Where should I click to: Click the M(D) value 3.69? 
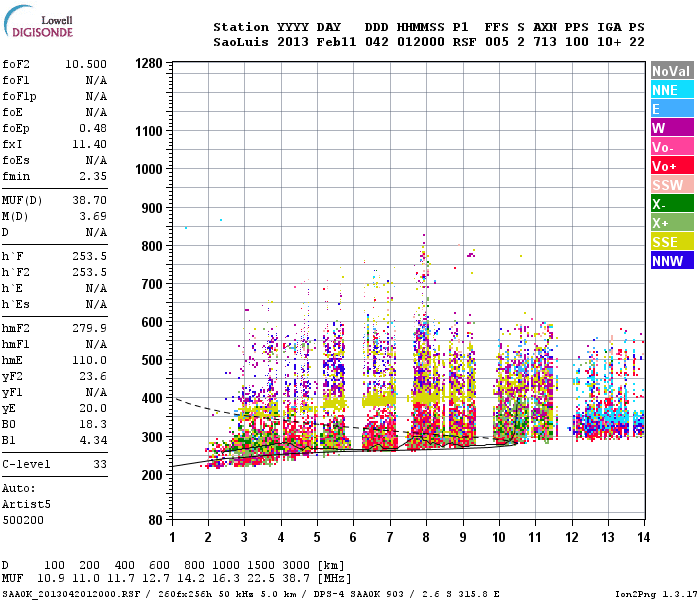93,216
